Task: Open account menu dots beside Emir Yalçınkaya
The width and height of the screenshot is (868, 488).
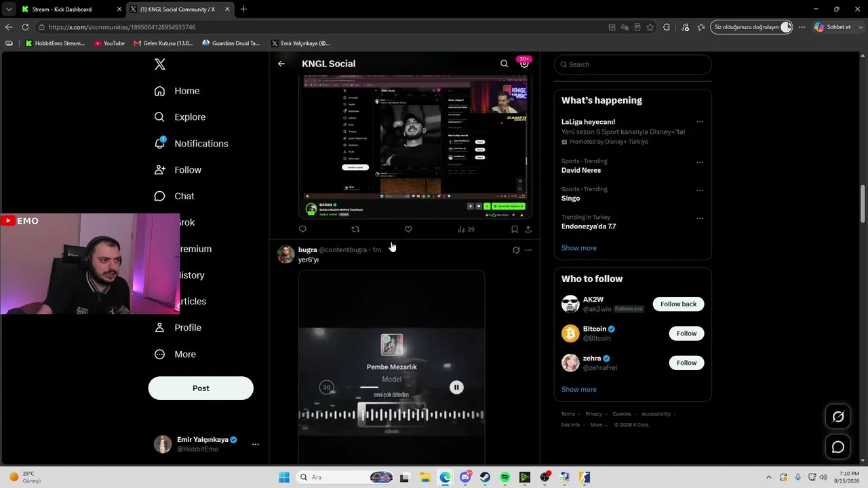Action: (x=256, y=444)
